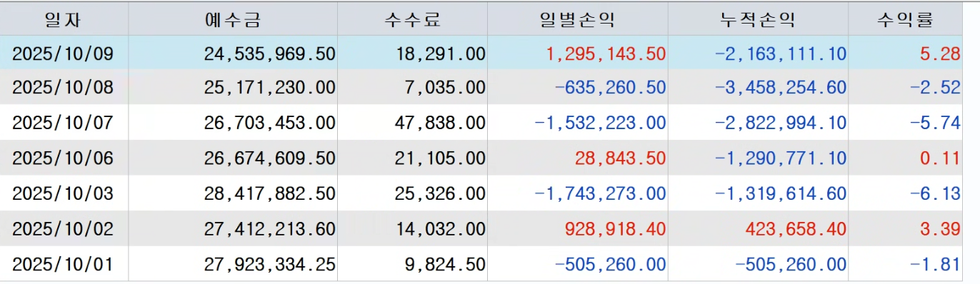Screen dimensions: 980x284
Task: Click the 수익률 column header
Action: [x=905, y=19]
